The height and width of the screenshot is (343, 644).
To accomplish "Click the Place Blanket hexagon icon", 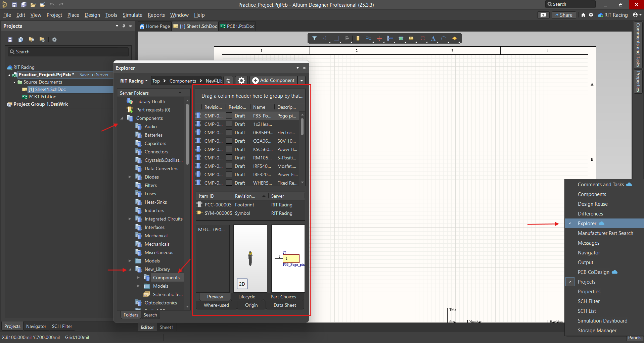I will coord(455,38).
